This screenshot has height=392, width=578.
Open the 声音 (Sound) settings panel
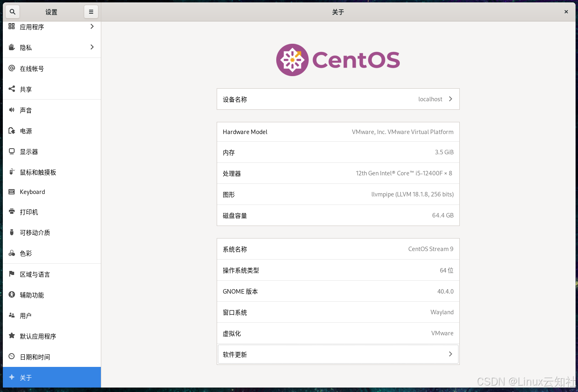click(x=25, y=110)
